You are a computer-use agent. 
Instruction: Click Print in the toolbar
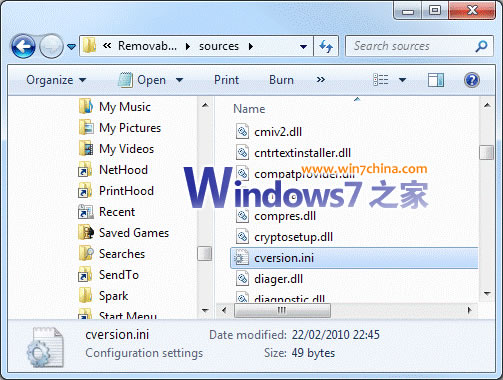tap(226, 80)
